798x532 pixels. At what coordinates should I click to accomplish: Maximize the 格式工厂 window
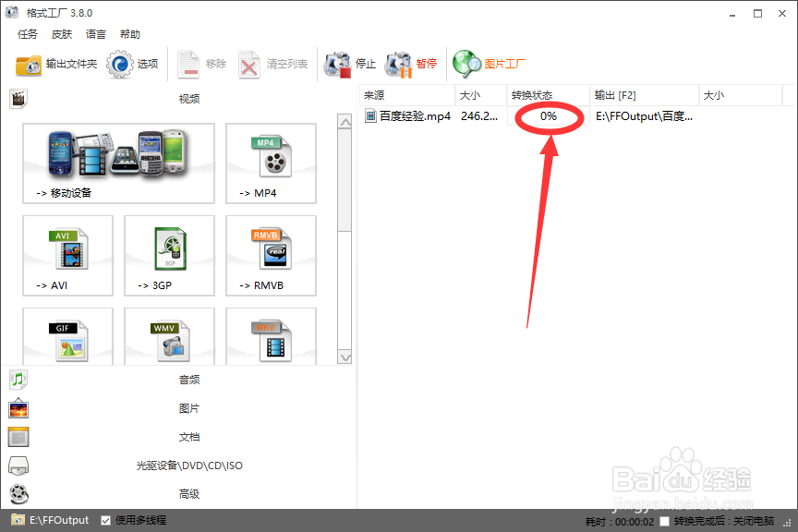click(757, 14)
